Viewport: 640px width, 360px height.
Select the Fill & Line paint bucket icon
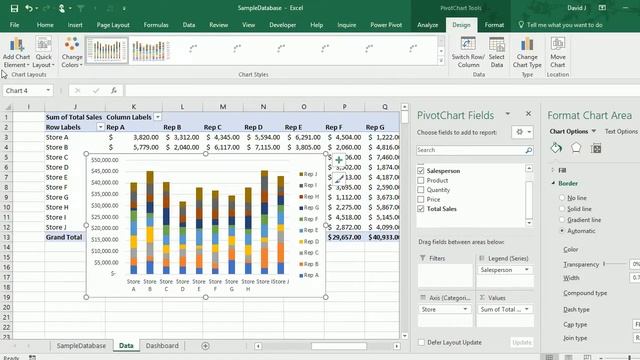[x=556, y=148]
